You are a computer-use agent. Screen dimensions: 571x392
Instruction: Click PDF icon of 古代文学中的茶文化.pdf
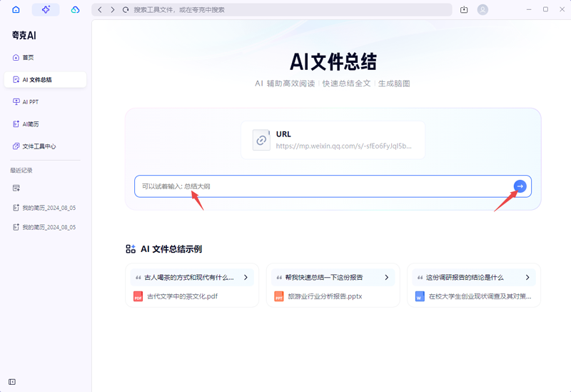tap(138, 296)
